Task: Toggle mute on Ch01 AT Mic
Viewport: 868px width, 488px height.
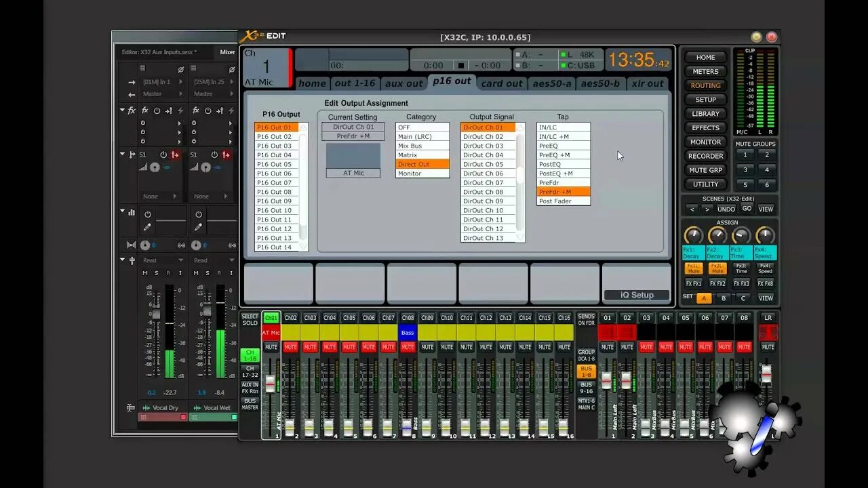Action: coord(271,347)
